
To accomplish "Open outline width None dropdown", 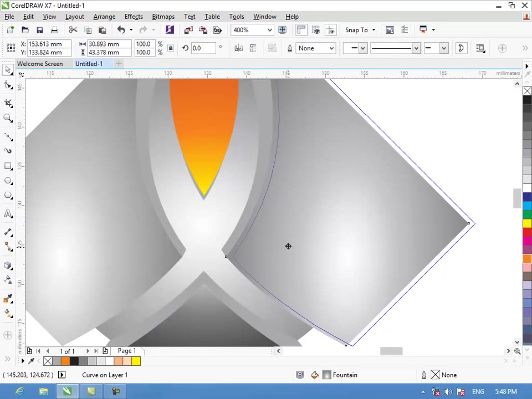I will [332, 48].
